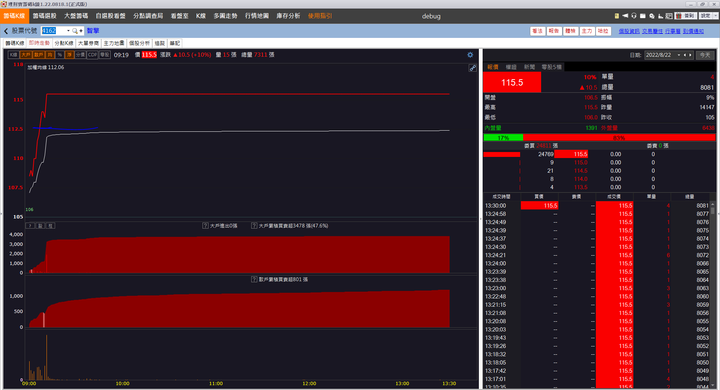Click the 24769 bid volume at 115.5
The height and width of the screenshot is (390, 720).
(546, 154)
